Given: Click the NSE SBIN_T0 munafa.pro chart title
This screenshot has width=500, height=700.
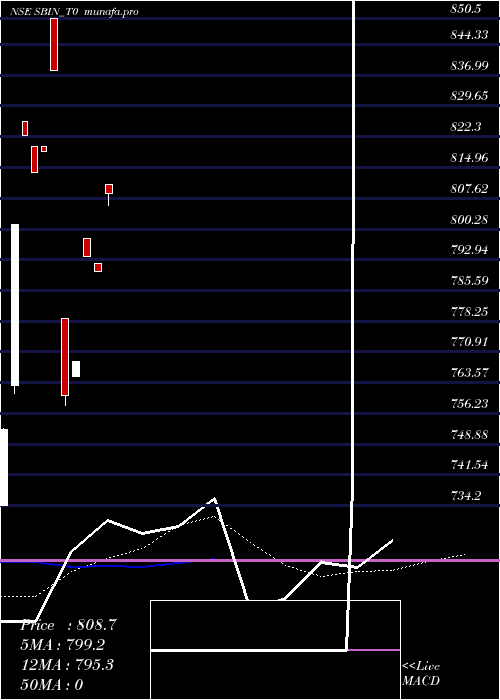Looking at the screenshot, I should pyautogui.click(x=74, y=12).
